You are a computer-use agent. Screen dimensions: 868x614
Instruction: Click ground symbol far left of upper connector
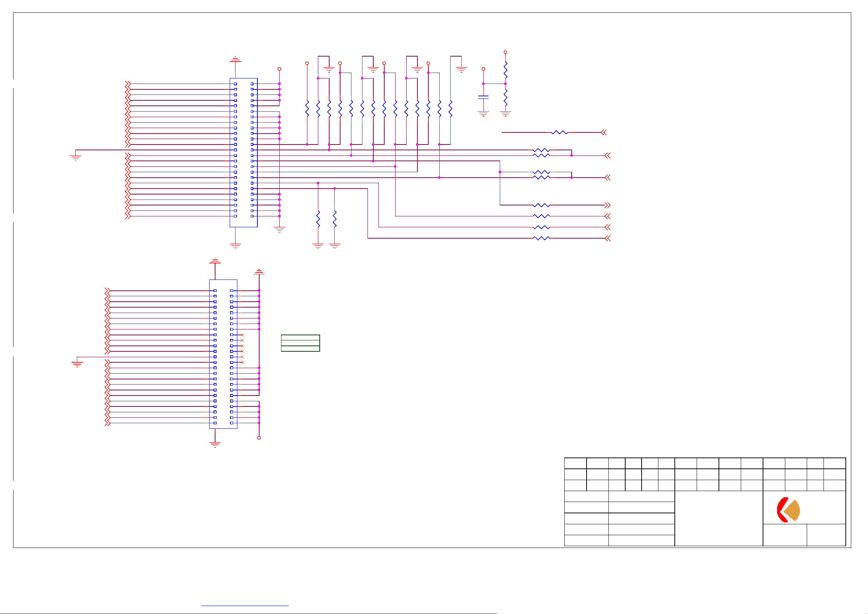[x=75, y=157]
